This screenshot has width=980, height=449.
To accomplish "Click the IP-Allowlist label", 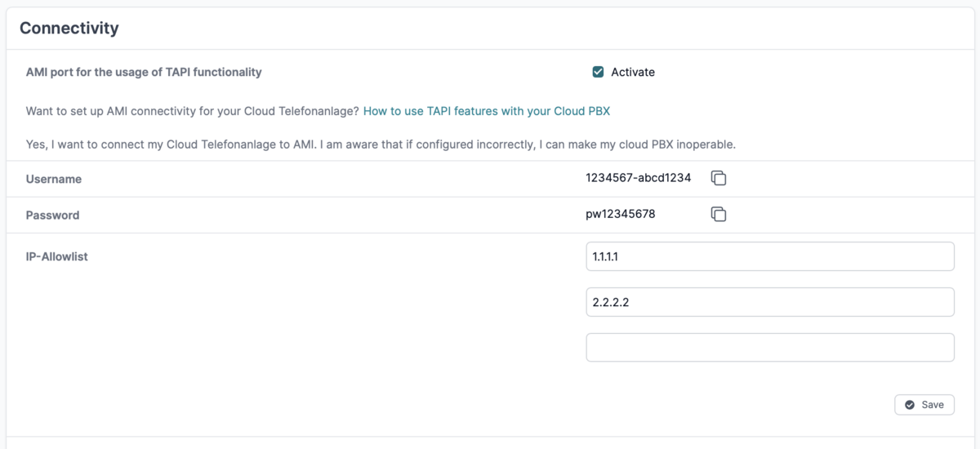I will [57, 256].
